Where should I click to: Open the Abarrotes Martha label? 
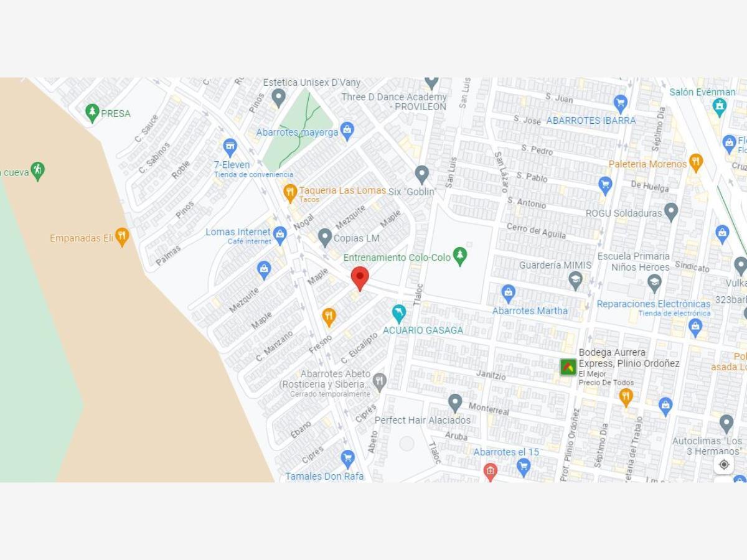pyautogui.click(x=530, y=310)
